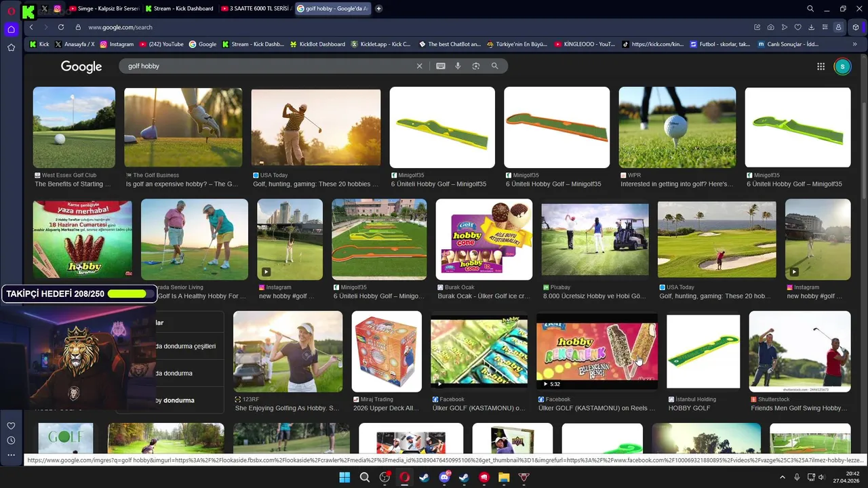The image size is (868, 488).
Task: Click the Opera menu logo icon
Action: 11,11
